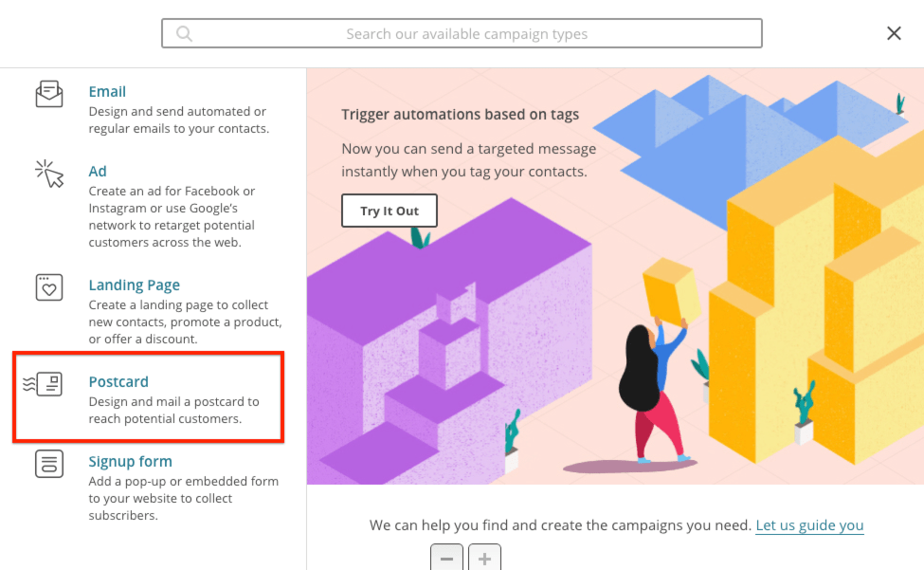Click the "Trigger automations based on tags" heading
924x570 pixels.
(460, 115)
